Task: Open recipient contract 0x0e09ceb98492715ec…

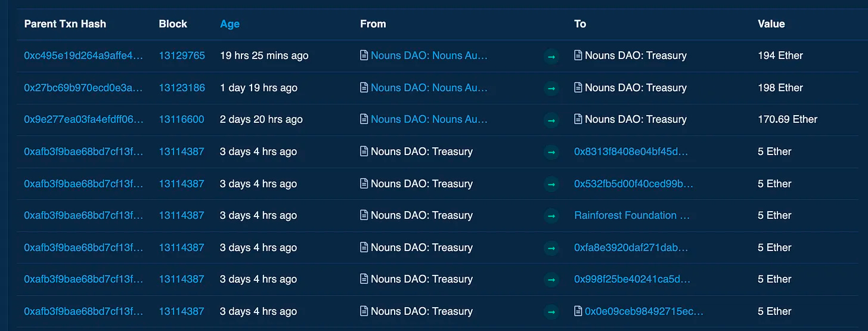Action: [644, 311]
